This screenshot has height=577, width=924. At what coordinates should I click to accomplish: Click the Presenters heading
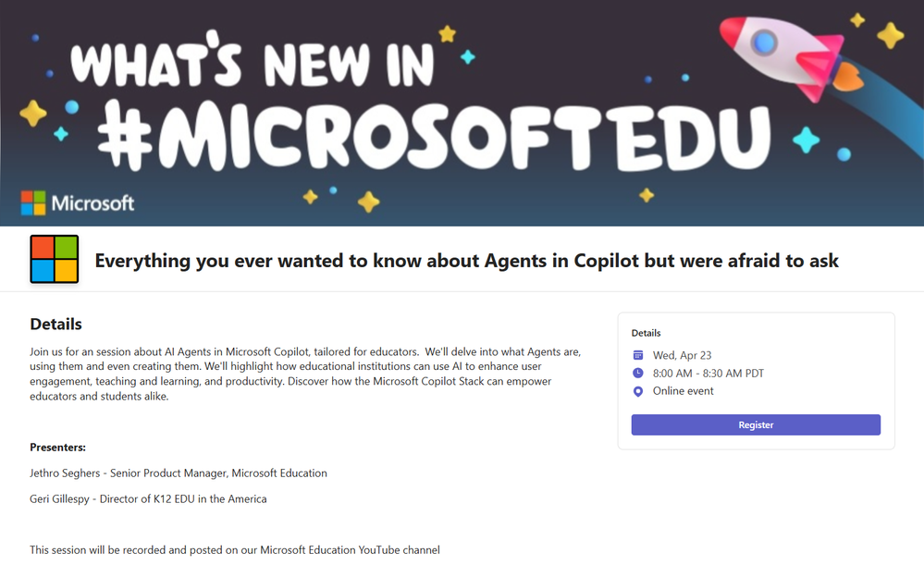[x=57, y=448]
